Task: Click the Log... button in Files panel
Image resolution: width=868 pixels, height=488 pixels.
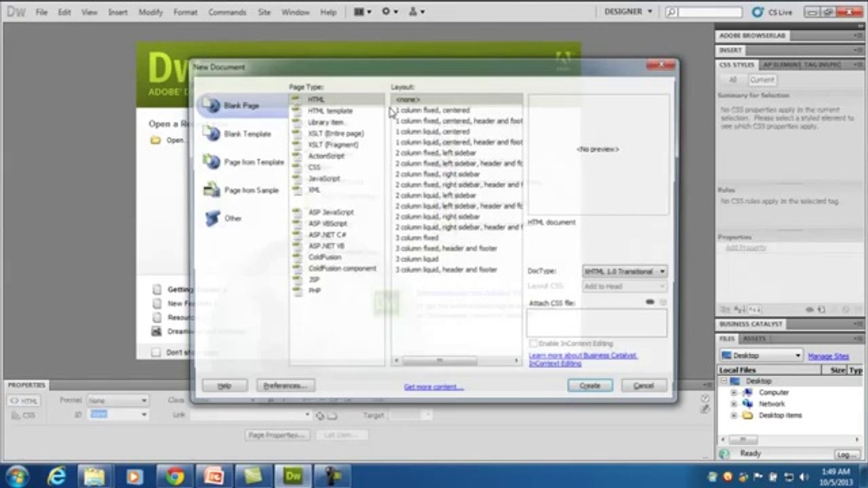Action: [x=847, y=455]
